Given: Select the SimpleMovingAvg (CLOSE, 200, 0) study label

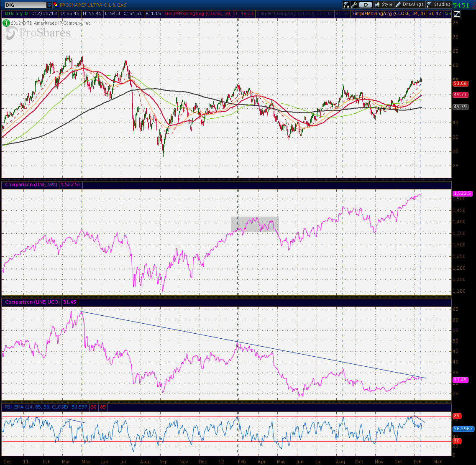Looking at the screenshot, I should [x=295, y=14].
